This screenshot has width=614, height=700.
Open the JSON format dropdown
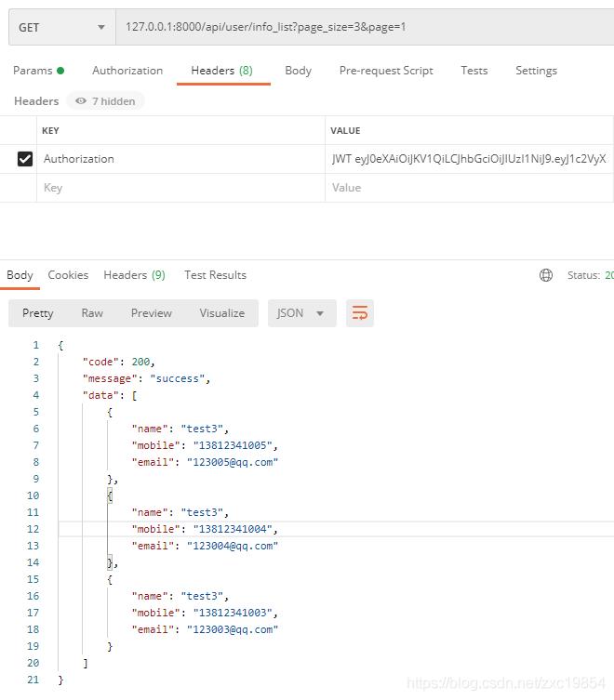tap(302, 313)
